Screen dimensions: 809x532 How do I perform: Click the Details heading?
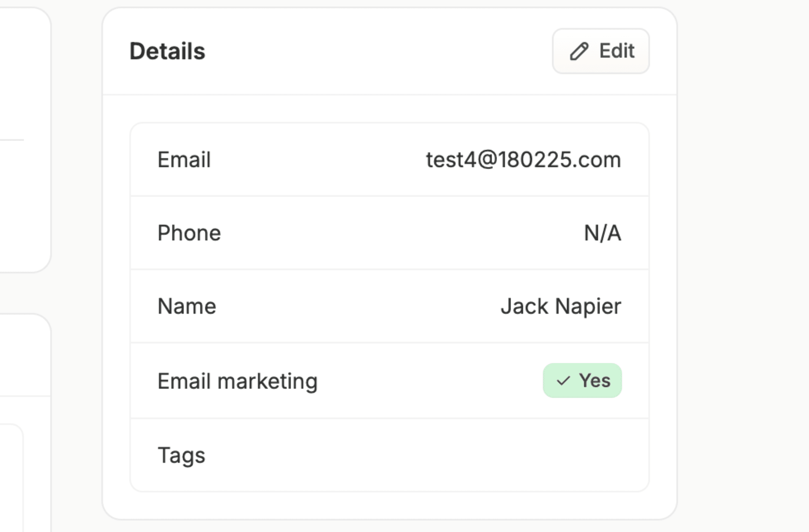pos(167,51)
